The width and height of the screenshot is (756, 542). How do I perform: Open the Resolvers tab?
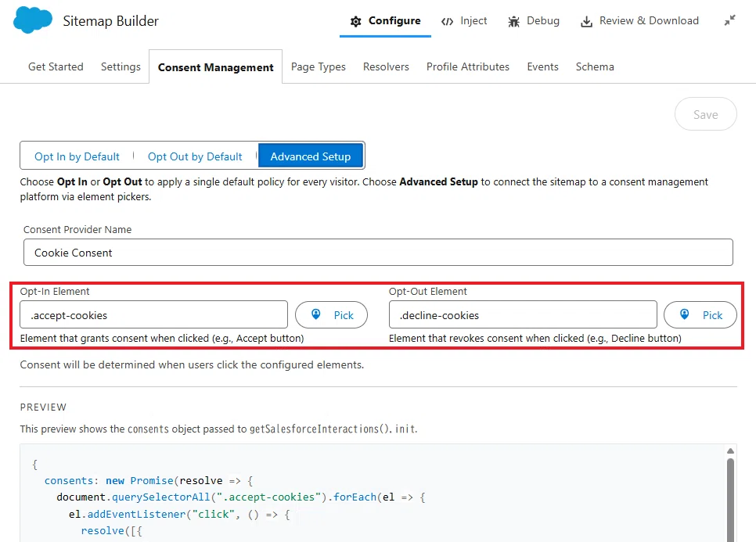pos(386,66)
